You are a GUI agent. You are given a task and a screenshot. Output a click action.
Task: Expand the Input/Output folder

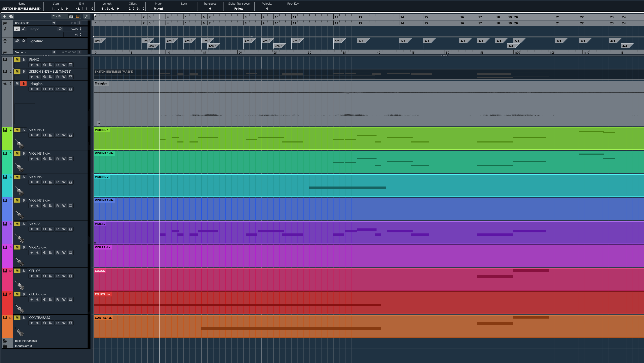click(5, 346)
